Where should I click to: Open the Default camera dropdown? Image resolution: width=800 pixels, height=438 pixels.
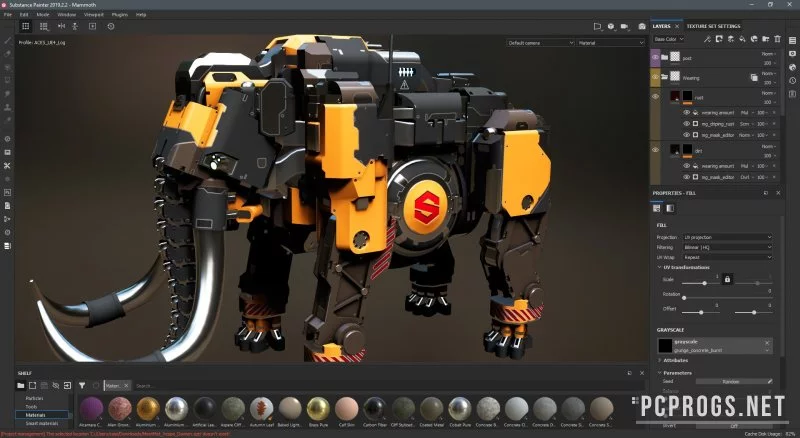tap(540, 43)
